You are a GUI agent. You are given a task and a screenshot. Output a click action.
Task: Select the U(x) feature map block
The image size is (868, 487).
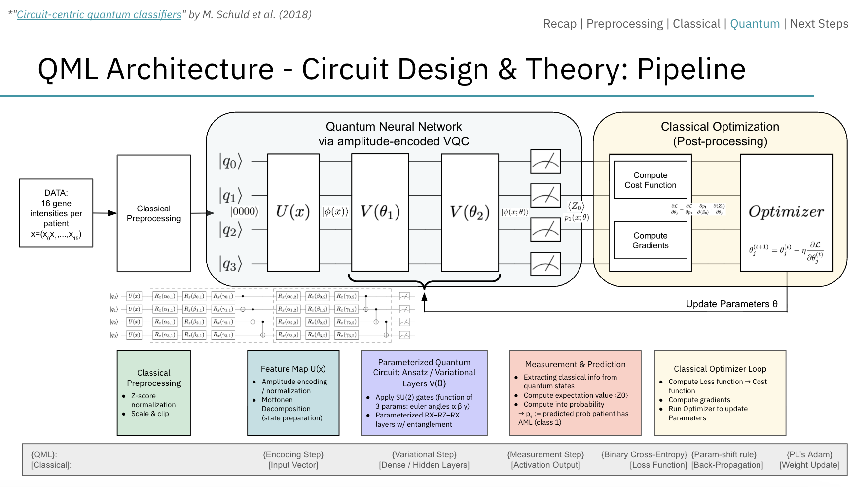(293, 212)
